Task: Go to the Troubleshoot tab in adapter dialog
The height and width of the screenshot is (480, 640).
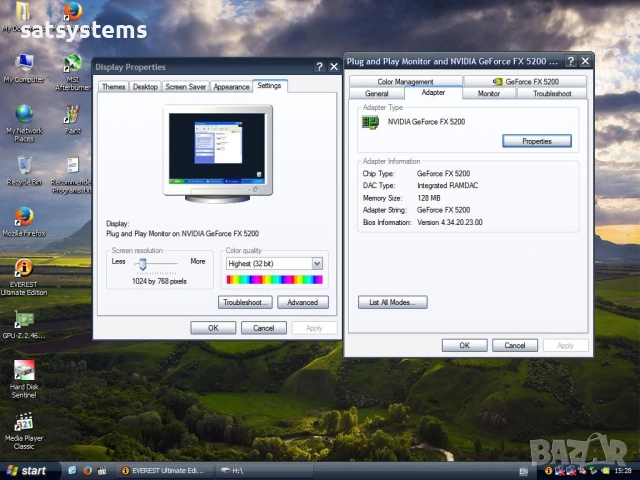Action: click(552, 93)
